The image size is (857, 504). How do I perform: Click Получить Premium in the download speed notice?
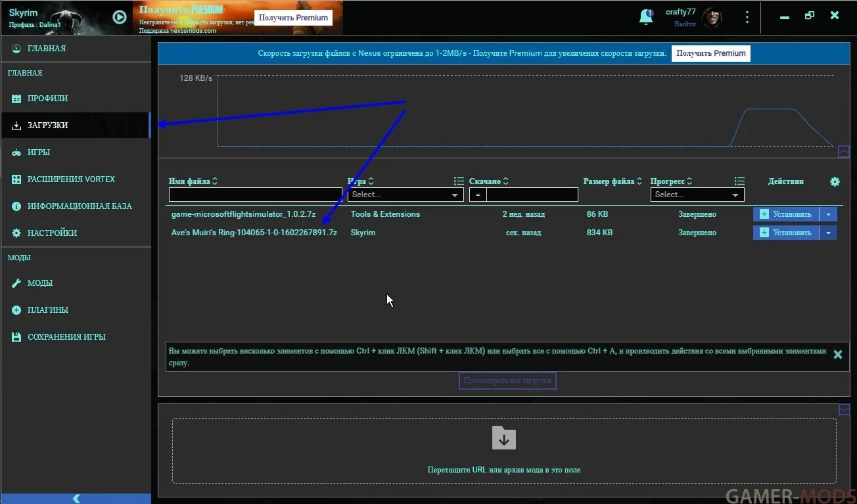(711, 53)
